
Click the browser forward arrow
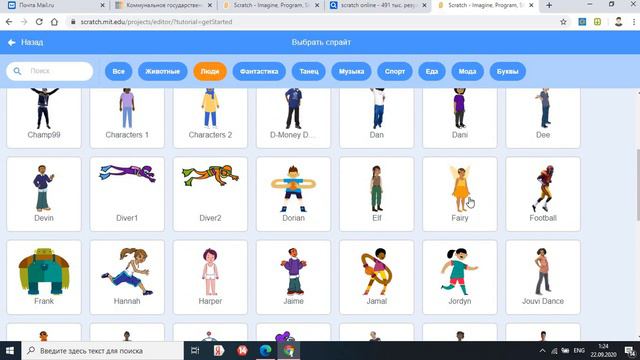[x=24, y=22]
